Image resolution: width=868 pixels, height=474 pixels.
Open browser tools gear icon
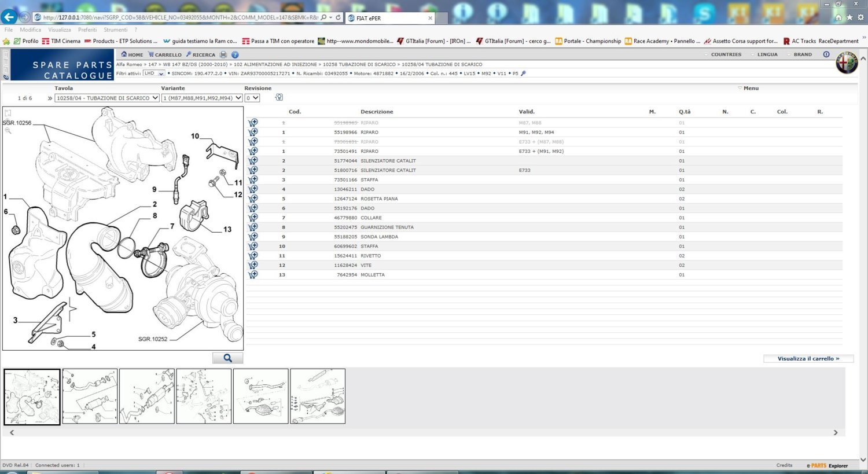click(x=861, y=17)
